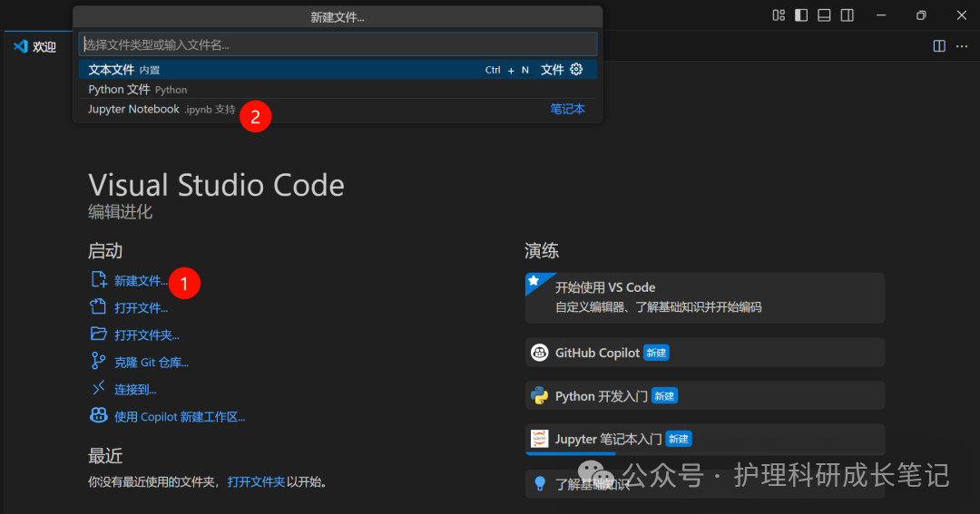
Task: Click 新建 badge next to Jupyter 笔记本入门
Action: coord(678,439)
